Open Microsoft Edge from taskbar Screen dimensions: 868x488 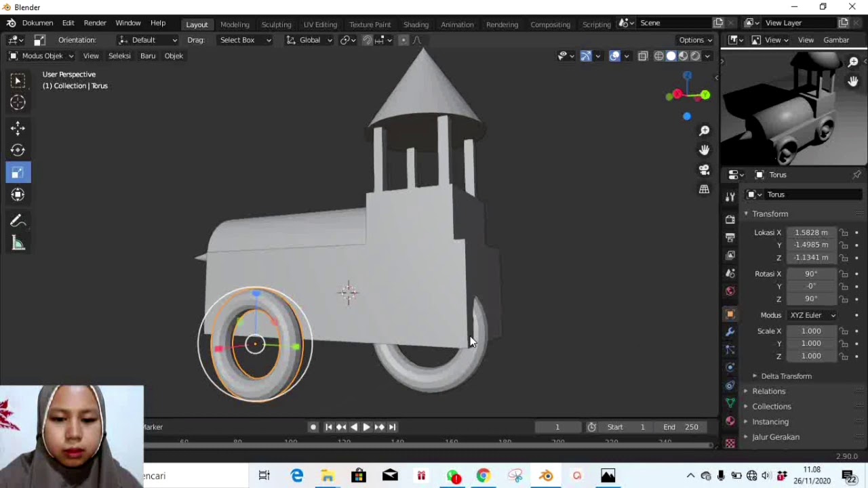click(297, 476)
